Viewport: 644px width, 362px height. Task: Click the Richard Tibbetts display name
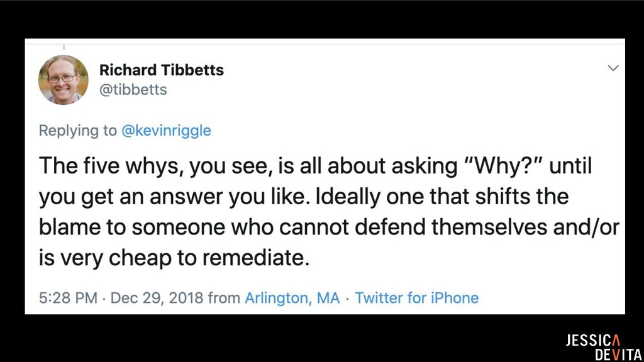click(x=161, y=70)
